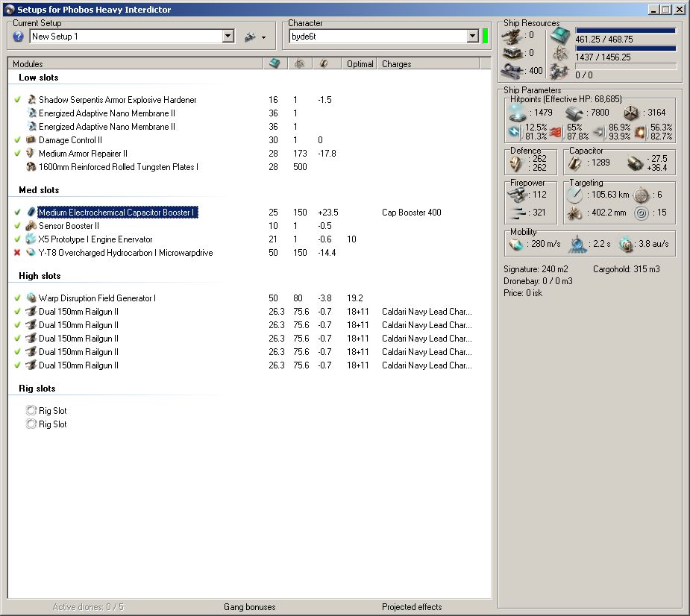Image resolution: width=690 pixels, height=616 pixels.
Task: Toggle Damage Control II active checkmark
Action: [x=17, y=140]
